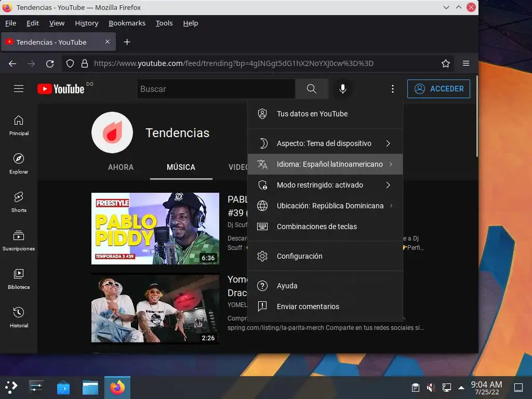
Task: Click the network tray icon
Action: click(x=446, y=388)
